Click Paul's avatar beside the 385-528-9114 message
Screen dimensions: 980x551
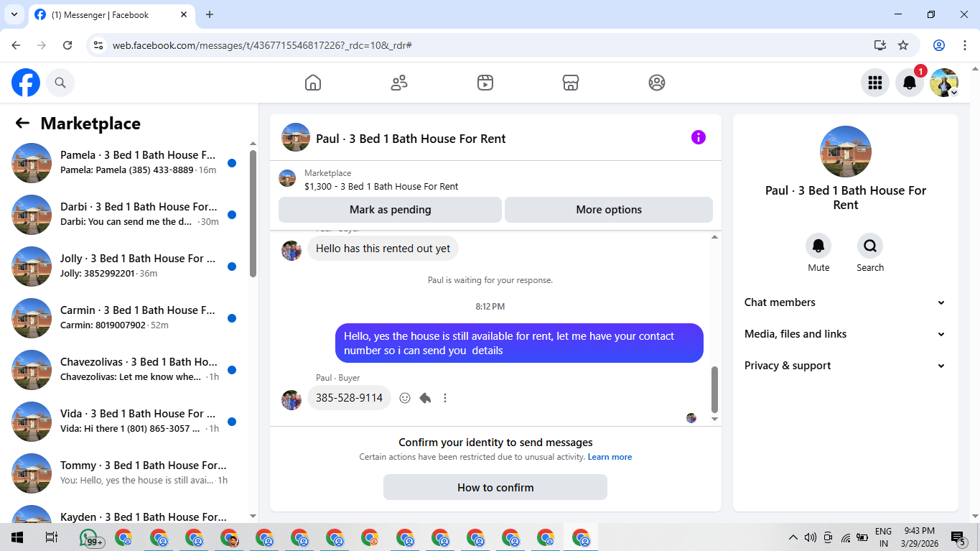pos(291,399)
